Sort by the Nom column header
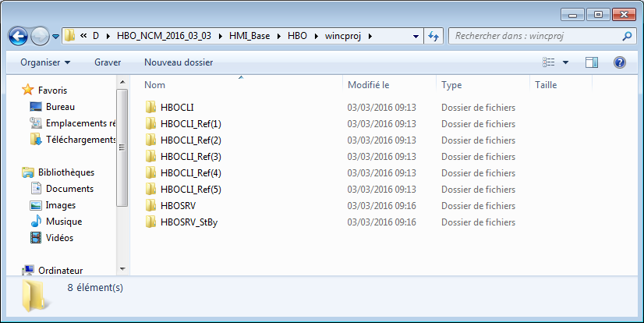The image size is (644, 323). point(155,84)
